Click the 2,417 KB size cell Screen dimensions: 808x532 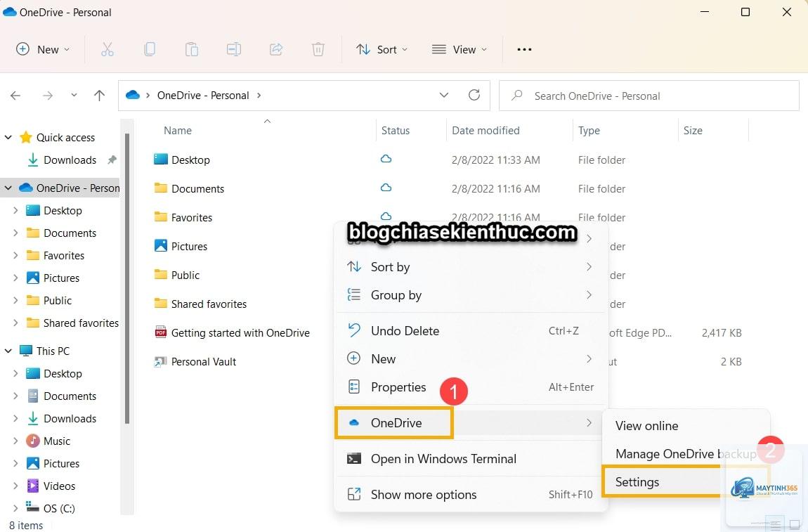click(x=722, y=333)
